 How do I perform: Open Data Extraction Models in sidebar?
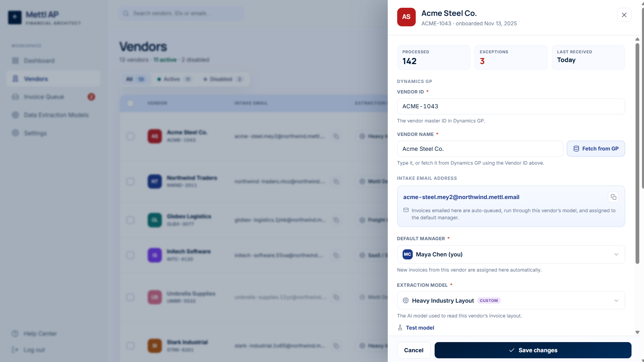pyautogui.click(x=53, y=115)
